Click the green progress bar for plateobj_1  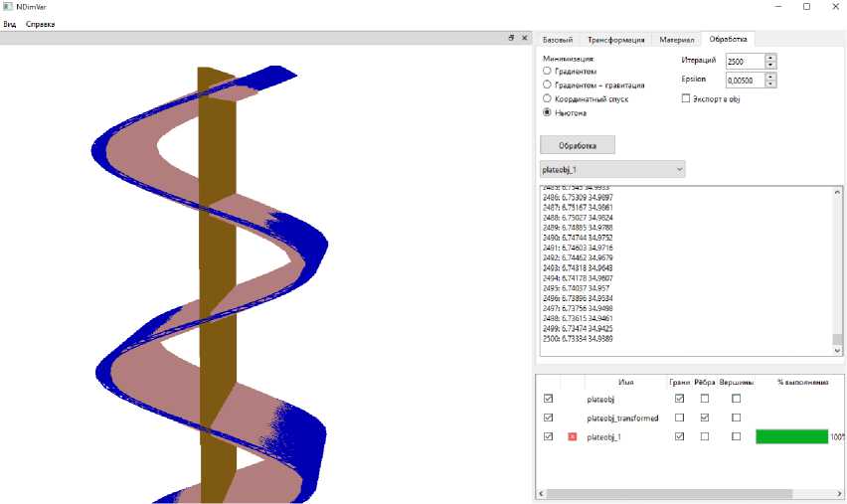tap(791, 436)
